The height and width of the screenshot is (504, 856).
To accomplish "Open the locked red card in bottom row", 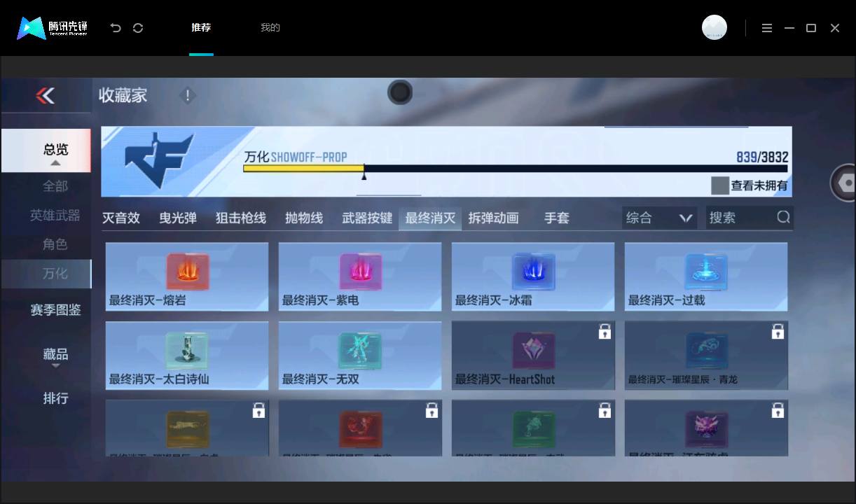I will click(x=360, y=428).
